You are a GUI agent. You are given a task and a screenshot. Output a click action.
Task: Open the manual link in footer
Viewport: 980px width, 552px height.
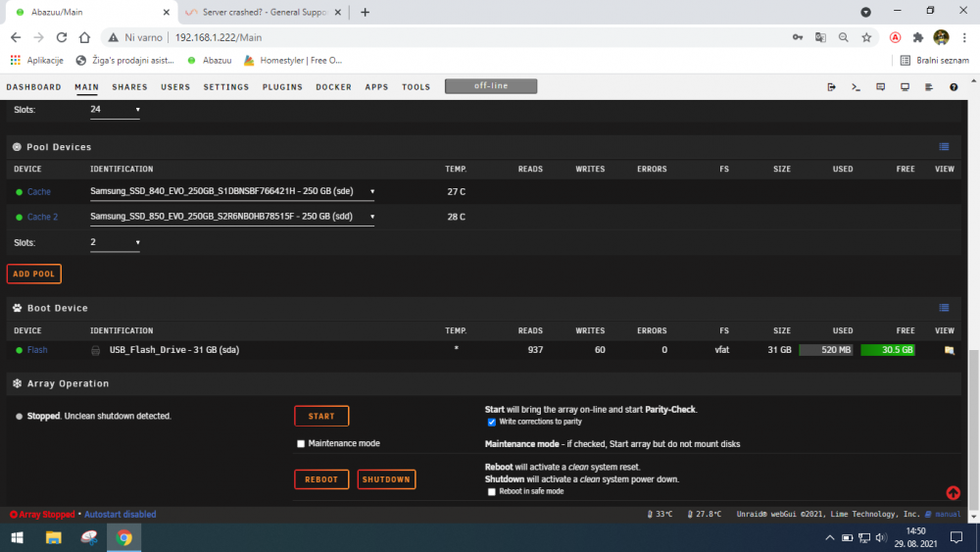coord(948,515)
